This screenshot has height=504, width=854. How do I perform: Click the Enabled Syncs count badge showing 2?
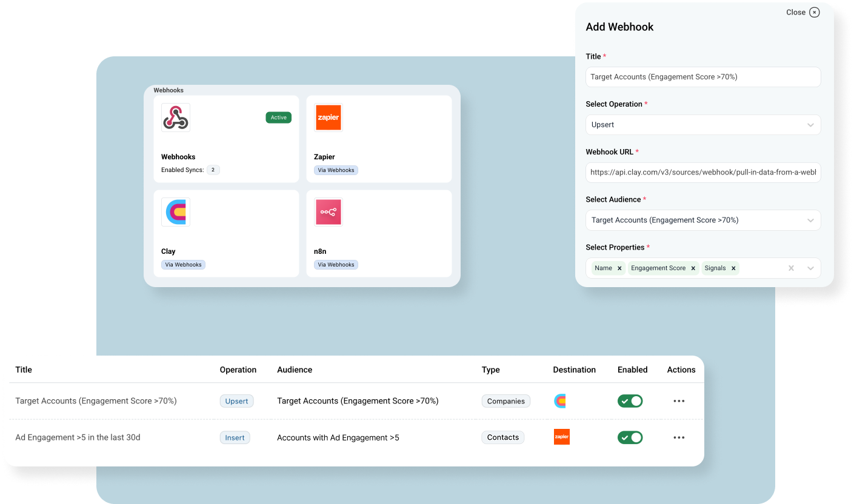point(213,170)
